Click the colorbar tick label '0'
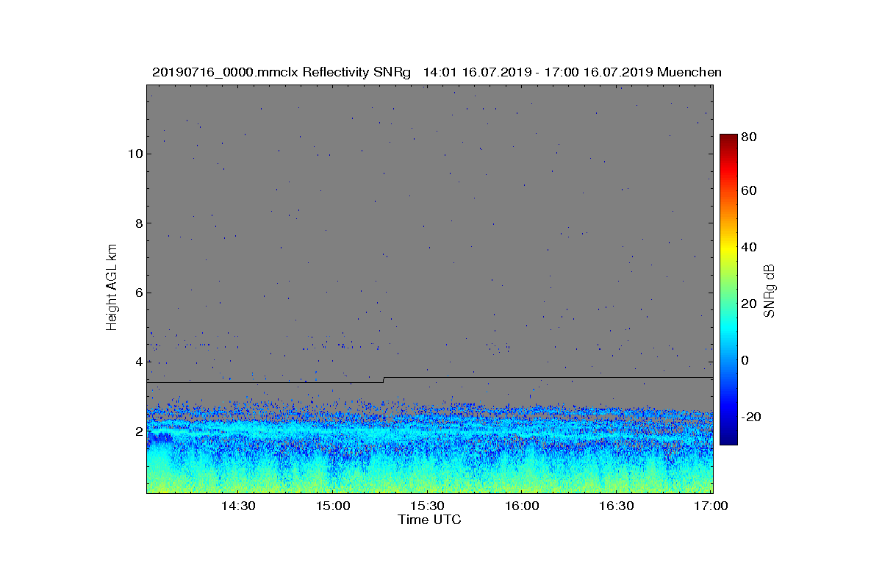The height and width of the screenshot is (588, 882). click(746, 360)
